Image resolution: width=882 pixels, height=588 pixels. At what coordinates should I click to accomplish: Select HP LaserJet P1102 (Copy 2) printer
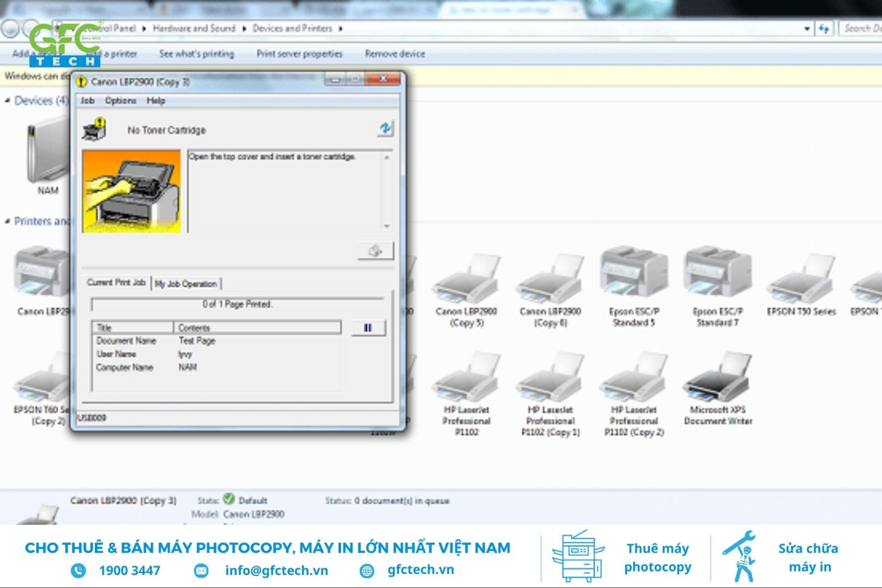(x=634, y=393)
